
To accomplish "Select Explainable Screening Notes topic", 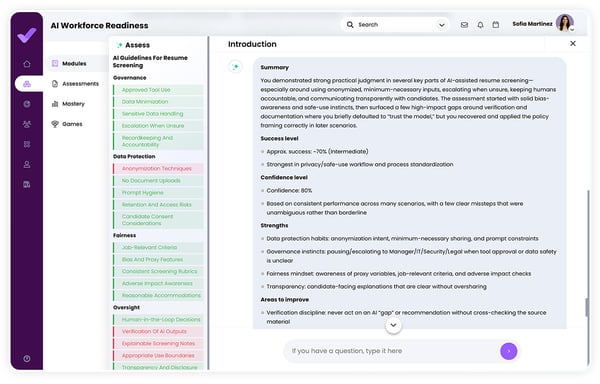I will coord(158,343).
